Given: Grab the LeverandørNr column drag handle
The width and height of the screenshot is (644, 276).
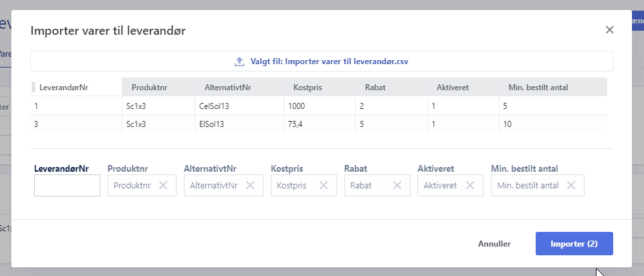Looking at the screenshot, I should click(x=34, y=88).
